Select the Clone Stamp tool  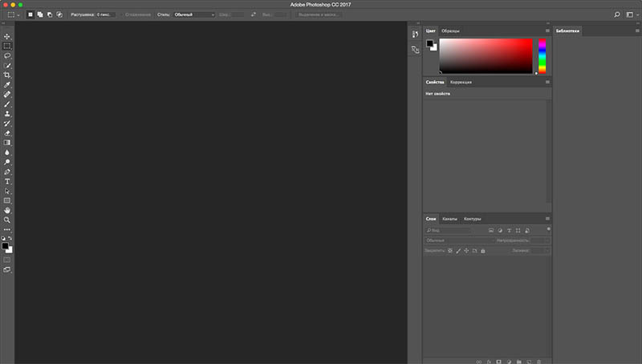[7, 114]
